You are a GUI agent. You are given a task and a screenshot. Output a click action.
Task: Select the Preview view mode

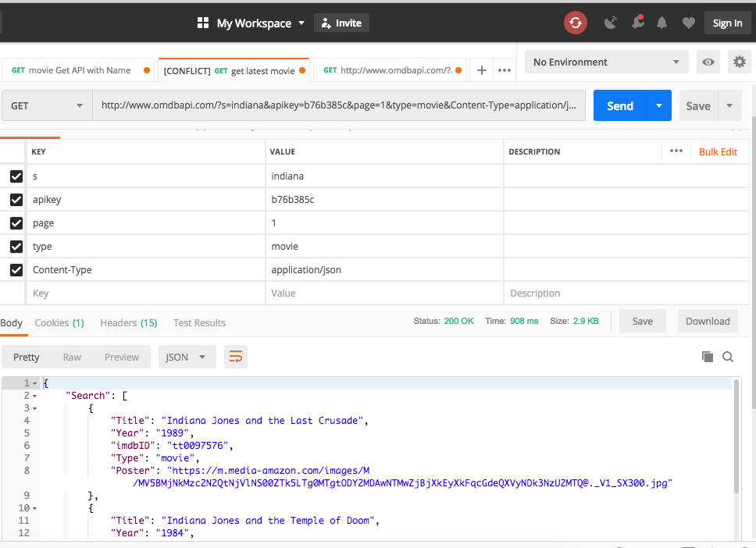click(x=122, y=357)
